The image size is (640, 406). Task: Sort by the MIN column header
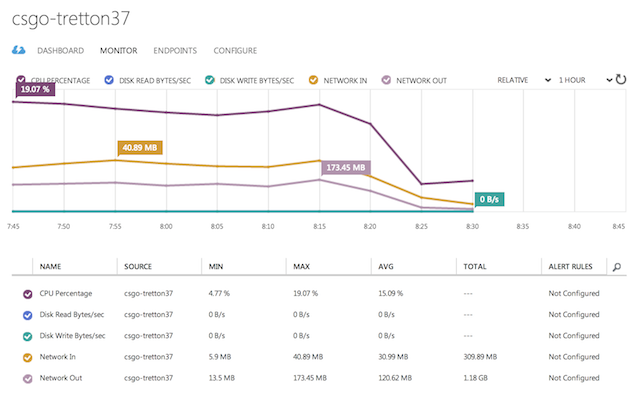[216, 266]
